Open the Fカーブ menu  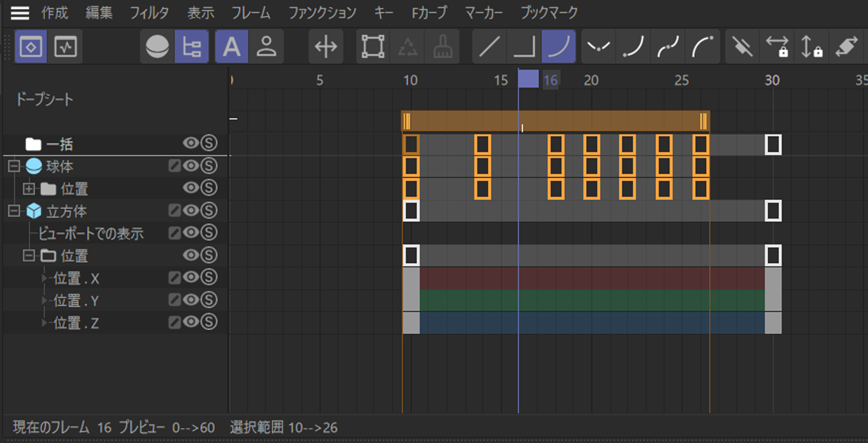click(429, 12)
